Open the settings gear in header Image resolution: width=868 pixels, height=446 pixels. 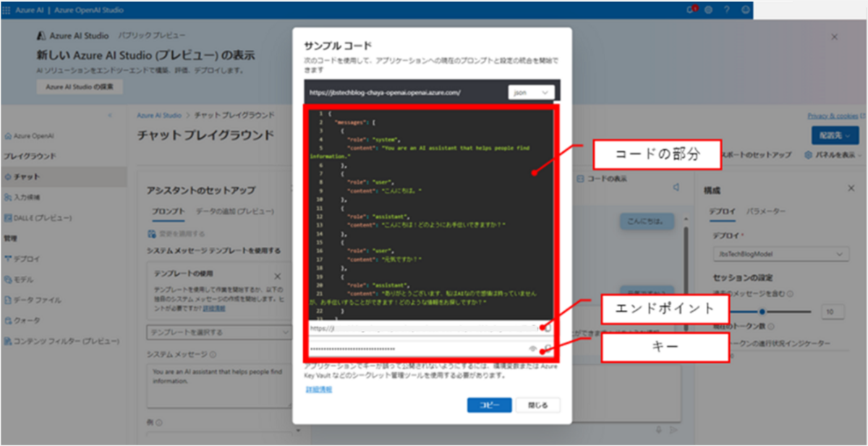(x=708, y=10)
